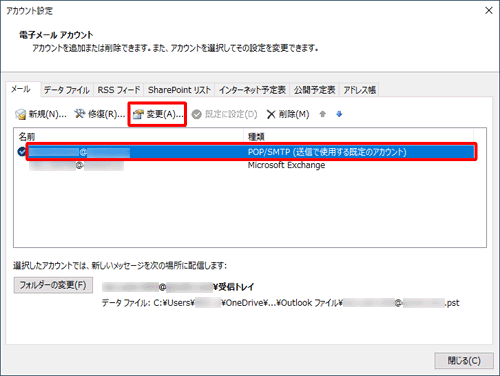The width and height of the screenshot is (500, 376).
Task: Click the 名前 column header
Action: pos(129,136)
